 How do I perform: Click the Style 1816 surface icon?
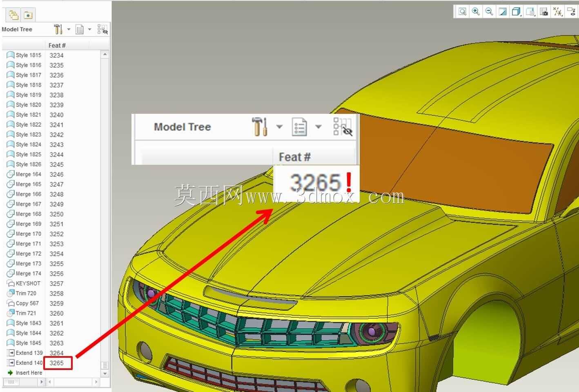11,65
